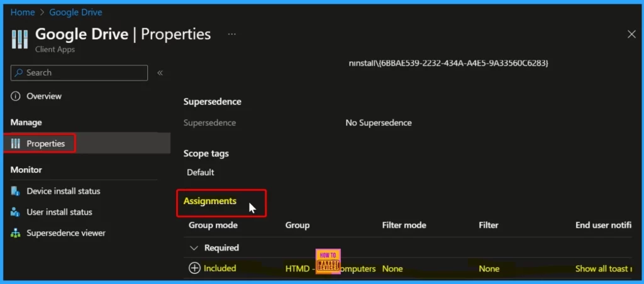
Task: Click the Google Drive app header icon
Action: pos(19,39)
